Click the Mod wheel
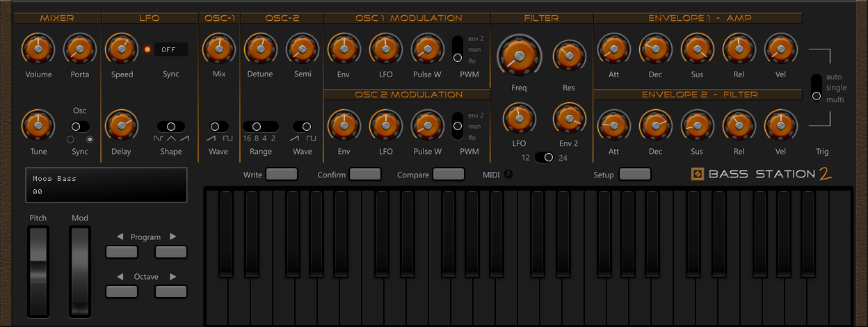The height and width of the screenshot is (327, 868). click(80, 271)
